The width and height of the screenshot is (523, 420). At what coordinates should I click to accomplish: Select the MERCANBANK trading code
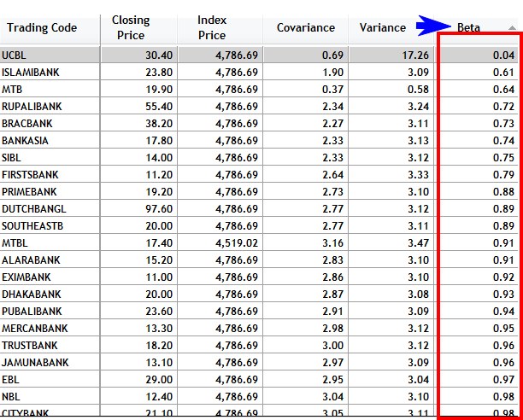point(35,329)
